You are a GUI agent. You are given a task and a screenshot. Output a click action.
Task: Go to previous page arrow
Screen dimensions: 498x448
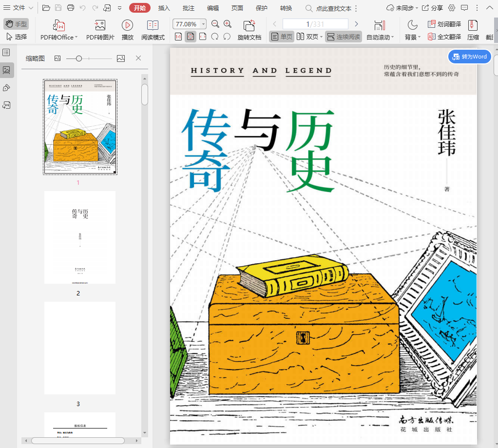pyautogui.click(x=275, y=24)
